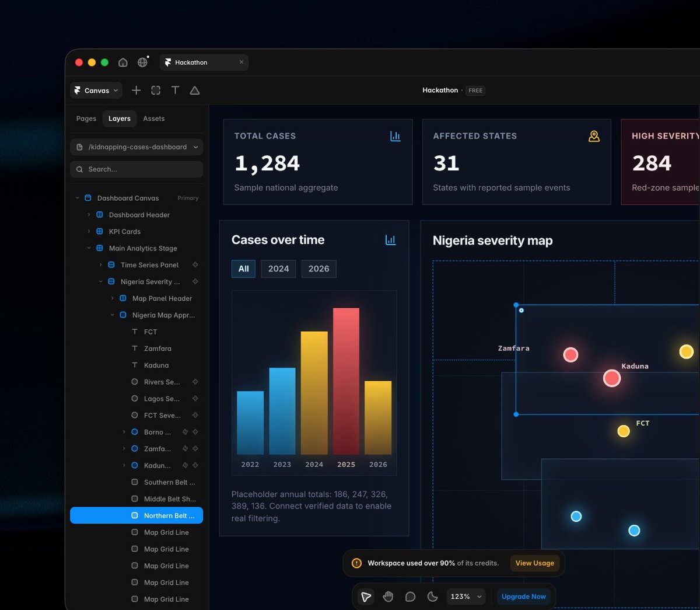Click the bar chart icon on Total Cases card
700x610 pixels.
point(395,136)
